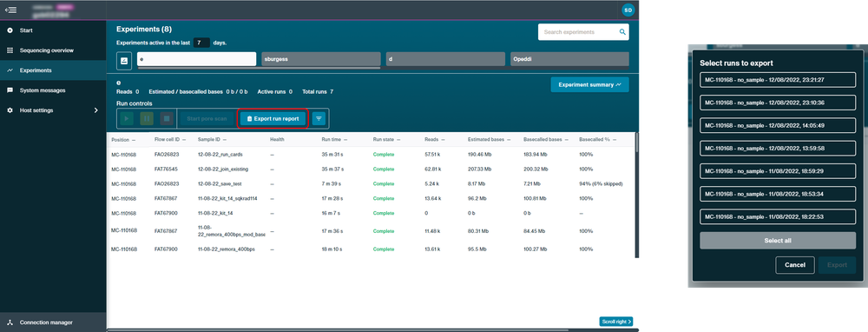Viewport: 868px width, 332px height.
Task: Open Host settings menu
Action: [53, 110]
